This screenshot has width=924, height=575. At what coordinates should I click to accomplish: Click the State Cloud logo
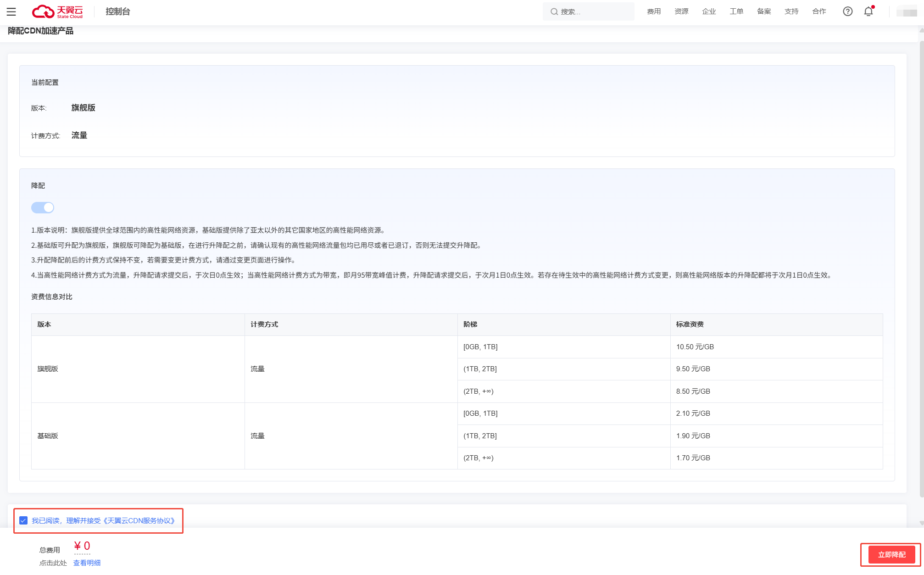[x=57, y=11]
